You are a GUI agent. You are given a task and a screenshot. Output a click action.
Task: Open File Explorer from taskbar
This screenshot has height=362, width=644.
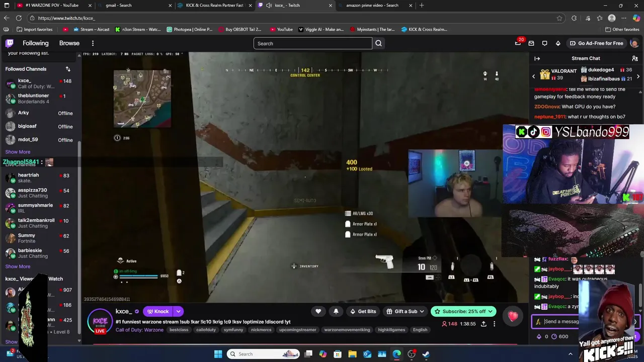tap(352, 354)
